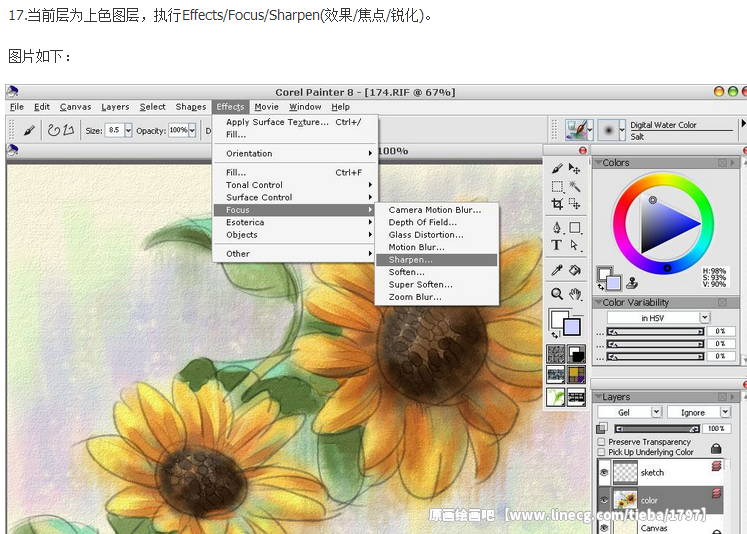Open the Layers menu
Viewport: 747px width, 534px height.
[x=115, y=107]
